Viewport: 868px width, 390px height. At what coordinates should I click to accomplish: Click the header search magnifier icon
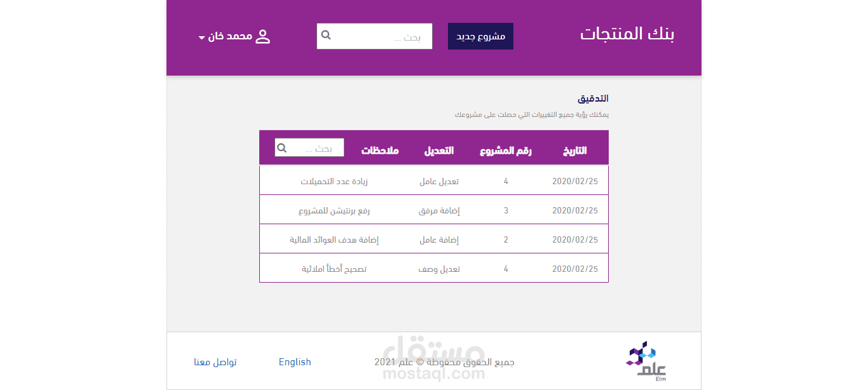coord(326,35)
